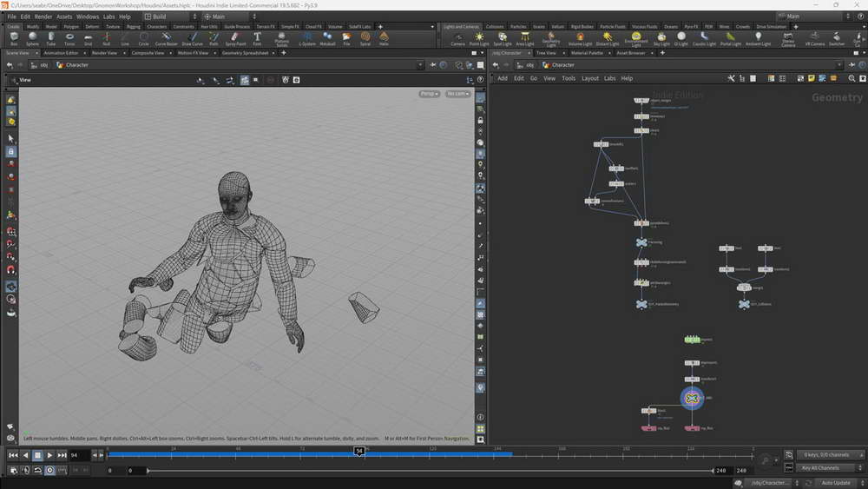The height and width of the screenshot is (489, 868).
Task: Switch to the Geometry Spreadsheet tab
Action: tap(246, 53)
